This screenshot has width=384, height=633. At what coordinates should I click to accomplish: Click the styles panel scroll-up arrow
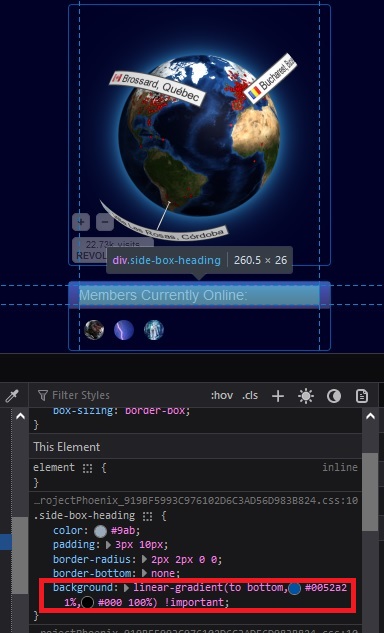click(x=370, y=417)
